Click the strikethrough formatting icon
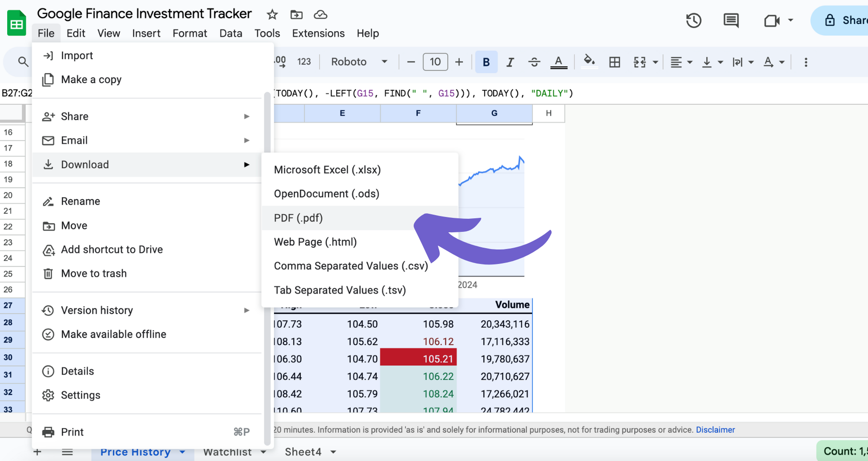 (534, 62)
